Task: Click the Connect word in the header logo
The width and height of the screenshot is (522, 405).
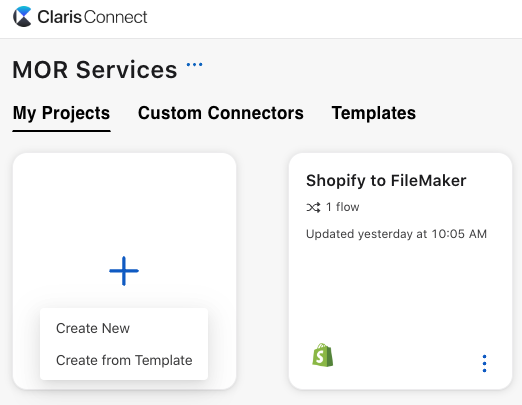Action: (x=115, y=17)
